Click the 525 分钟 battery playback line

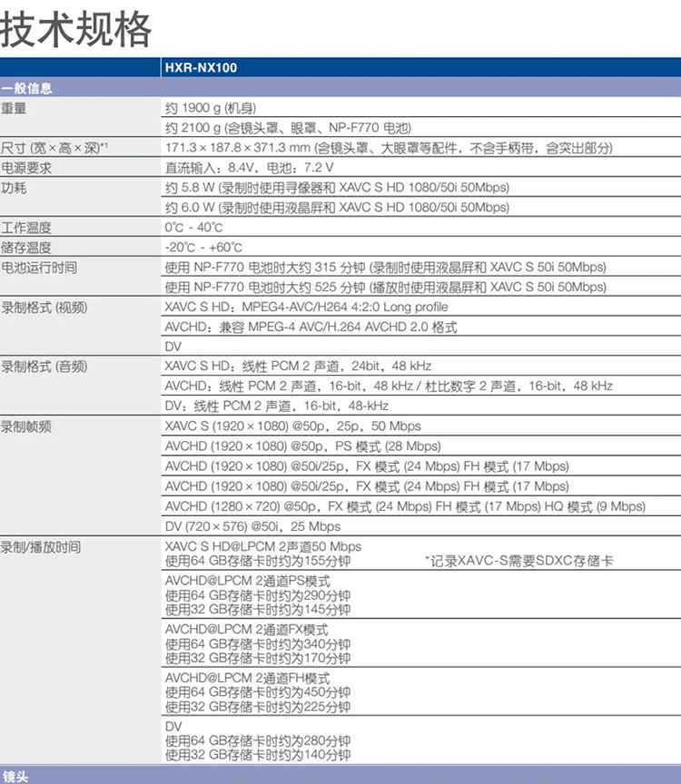coord(385,287)
